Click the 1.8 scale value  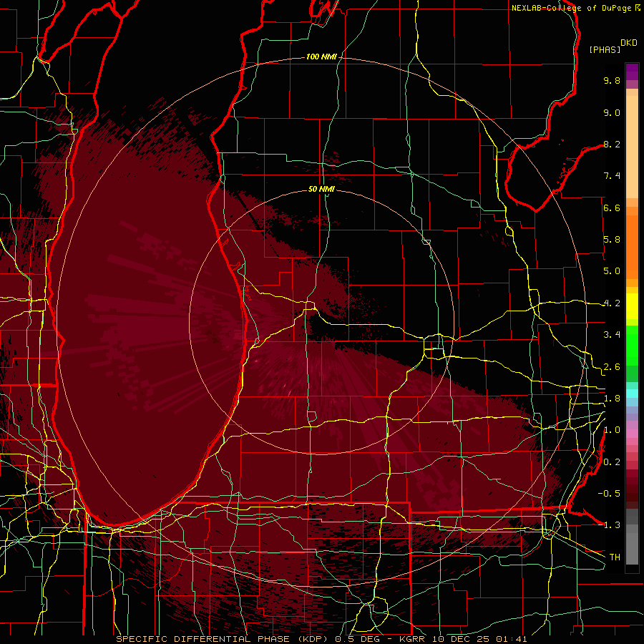point(612,399)
